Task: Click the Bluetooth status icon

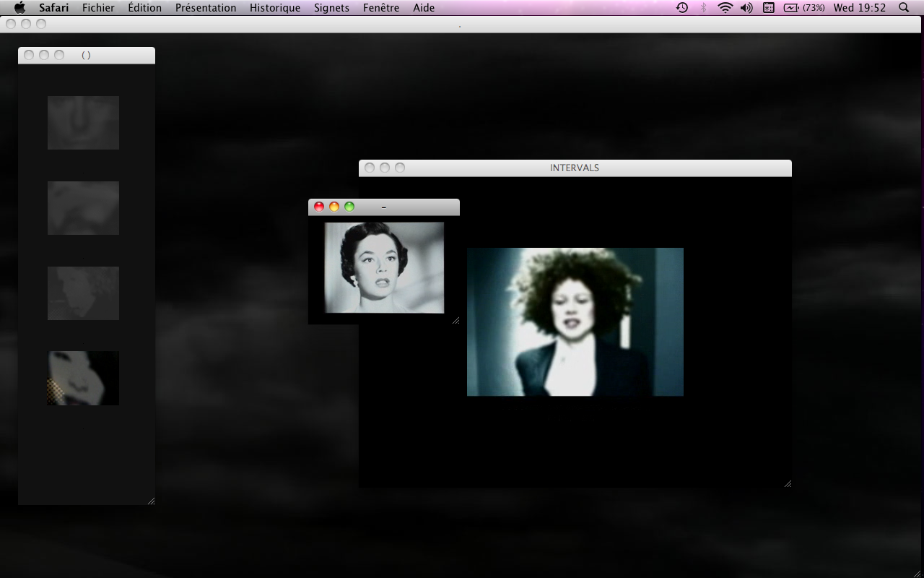Action: (x=704, y=8)
